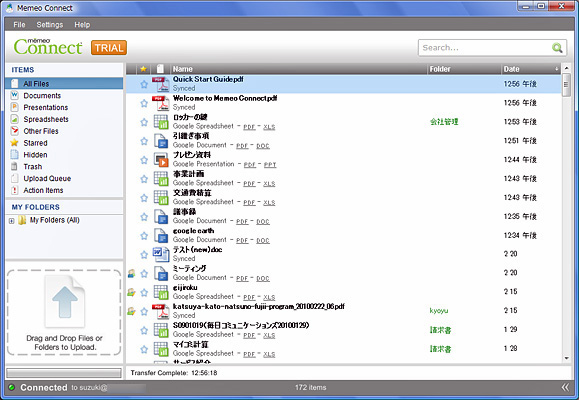Click the PDF icon of Quick Start Guide

pos(161,84)
